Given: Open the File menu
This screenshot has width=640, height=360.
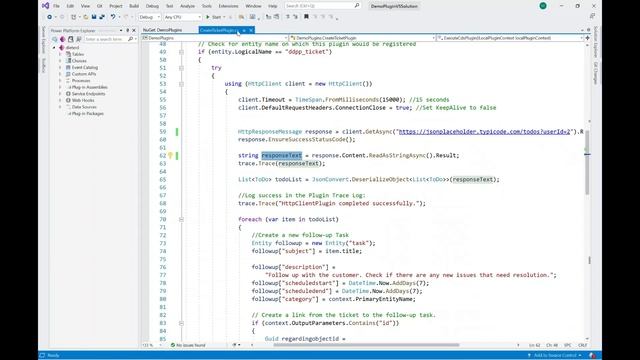Looking at the screenshot, I should pos(56,6).
